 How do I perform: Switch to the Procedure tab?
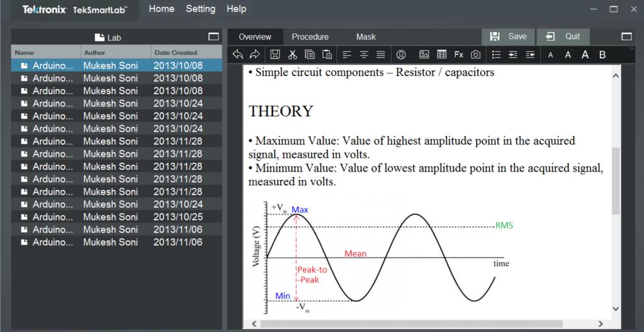(x=310, y=37)
